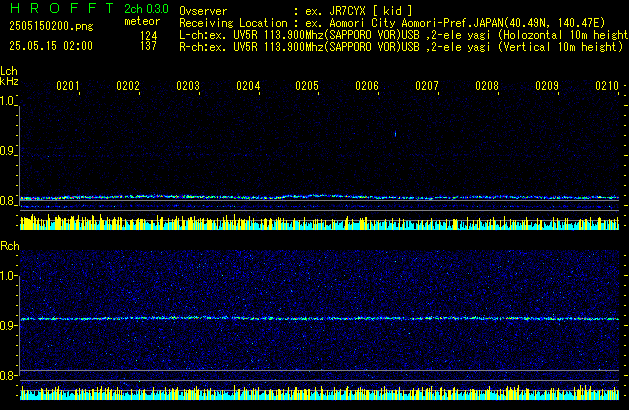Click the meteor count 124
This screenshot has width=629, height=410.
(x=148, y=36)
